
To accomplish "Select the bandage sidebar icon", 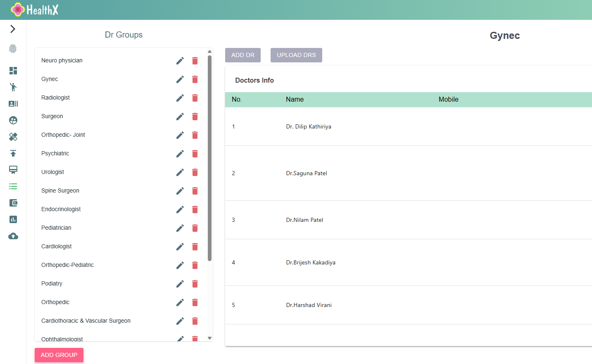I will click(x=13, y=137).
